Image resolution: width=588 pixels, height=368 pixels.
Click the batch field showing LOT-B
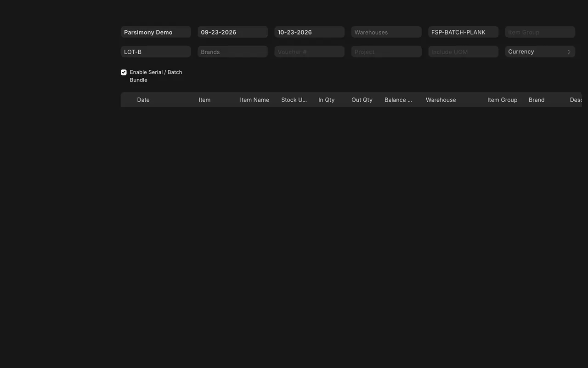pyautogui.click(x=156, y=52)
